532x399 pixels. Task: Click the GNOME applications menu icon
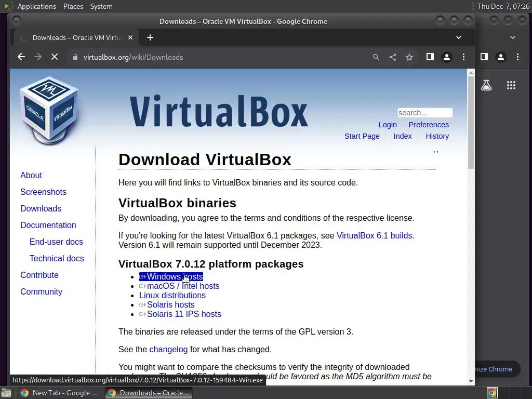point(8,6)
